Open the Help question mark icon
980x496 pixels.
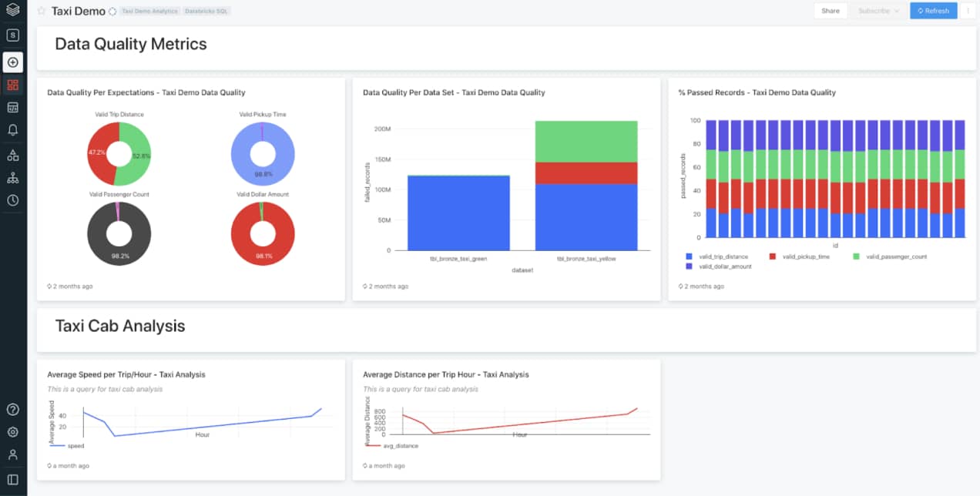click(x=12, y=409)
